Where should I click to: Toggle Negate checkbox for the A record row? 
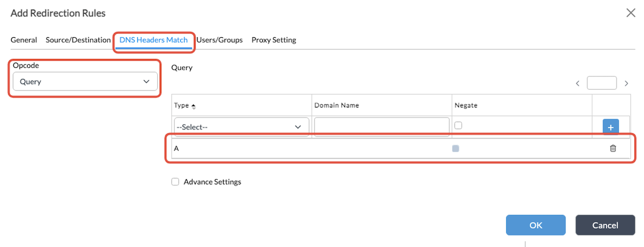pyautogui.click(x=456, y=148)
